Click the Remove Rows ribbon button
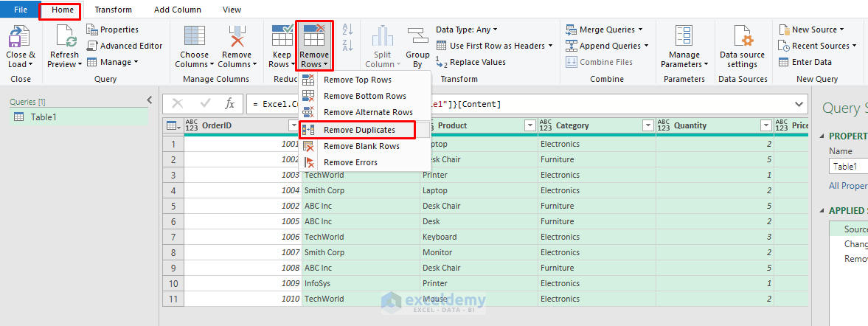 point(314,46)
